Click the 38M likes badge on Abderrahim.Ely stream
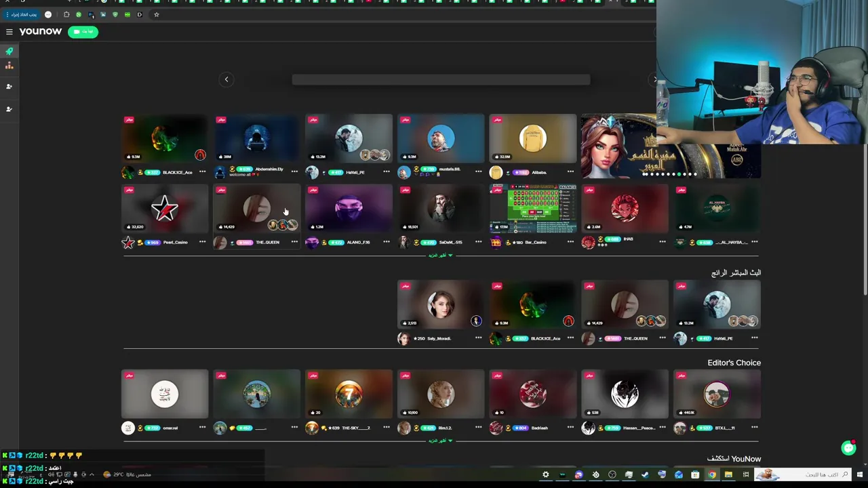The height and width of the screenshot is (488, 868). (226, 157)
